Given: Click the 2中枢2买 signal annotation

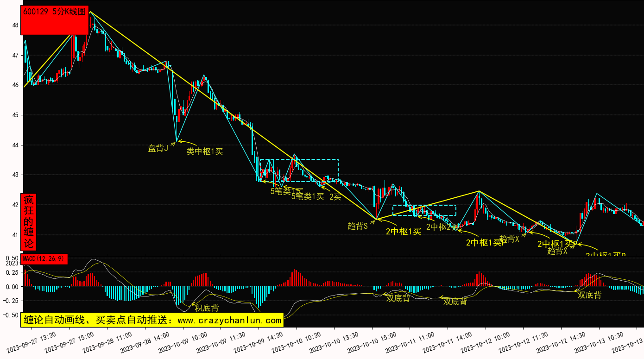Looking at the screenshot, I should click(442, 227).
